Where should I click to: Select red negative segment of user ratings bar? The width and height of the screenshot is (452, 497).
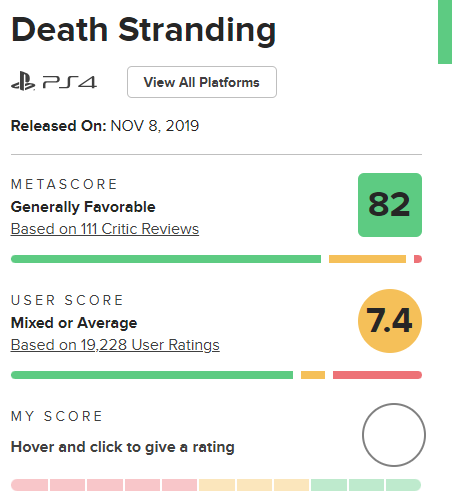[x=377, y=375]
